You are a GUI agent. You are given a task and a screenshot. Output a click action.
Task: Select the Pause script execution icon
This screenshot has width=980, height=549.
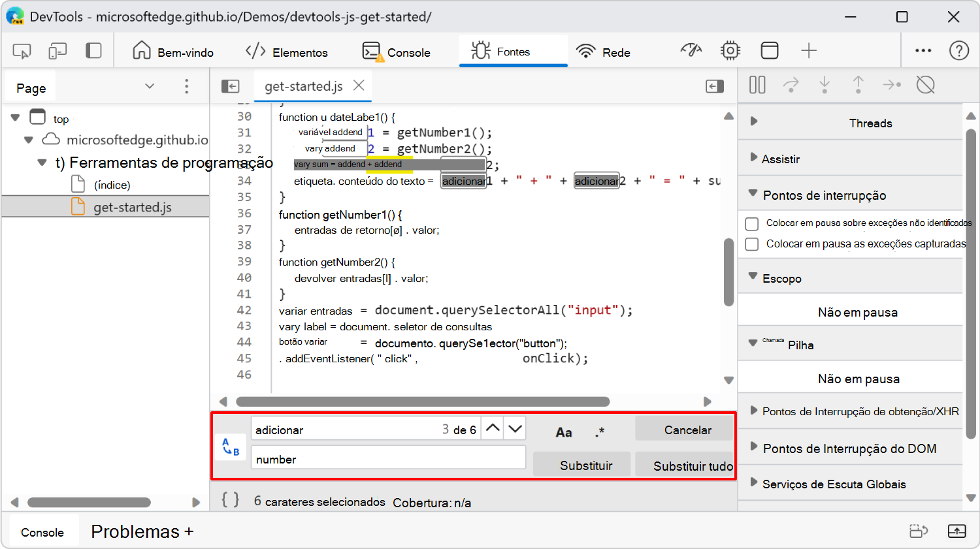757,85
